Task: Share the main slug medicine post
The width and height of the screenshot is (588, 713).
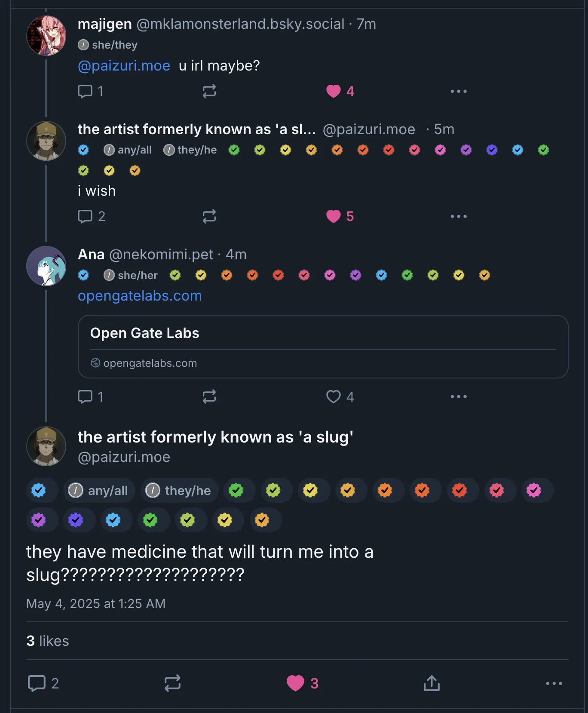Action: pyautogui.click(x=432, y=683)
